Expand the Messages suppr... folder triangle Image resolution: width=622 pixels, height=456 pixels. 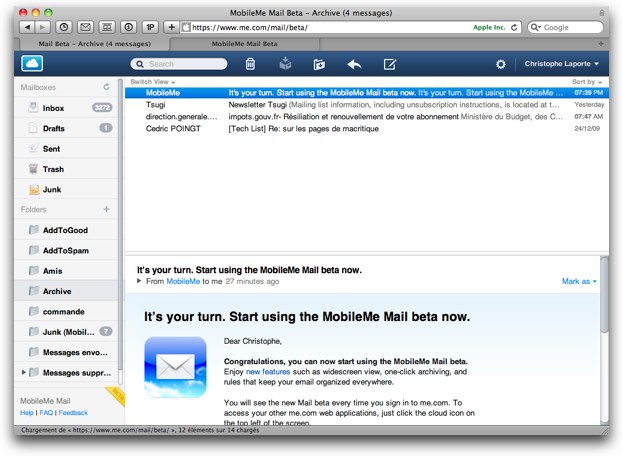pos(23,372)
